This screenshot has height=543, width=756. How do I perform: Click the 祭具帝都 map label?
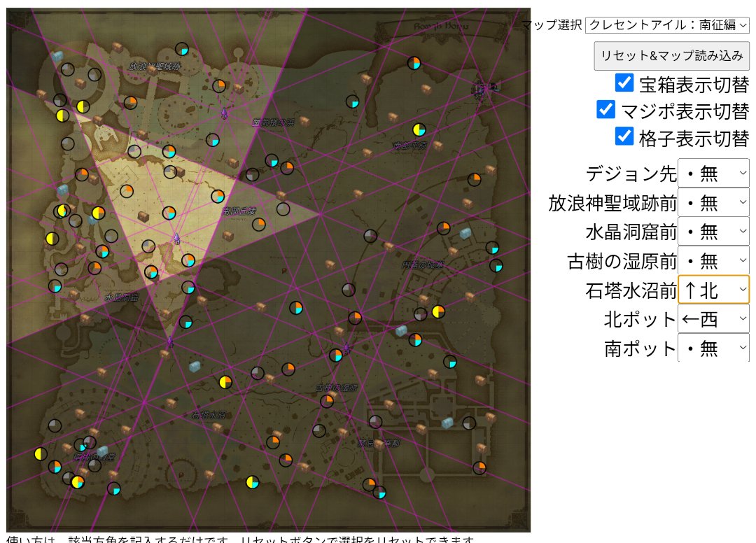tap(379, 443)
